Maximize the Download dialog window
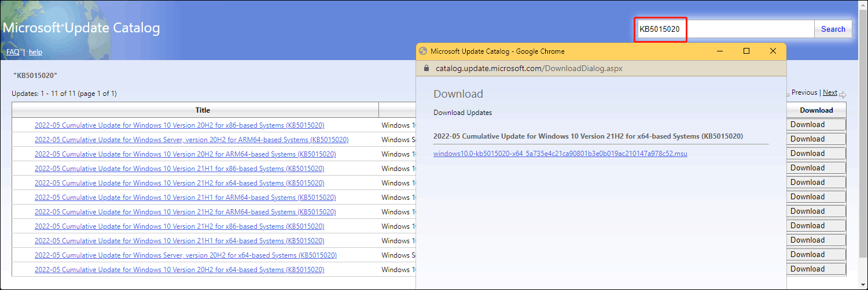 click(746, 51)
